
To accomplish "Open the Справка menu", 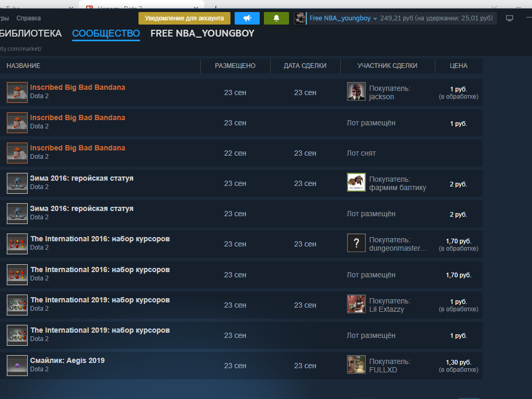I will [28, 18].
